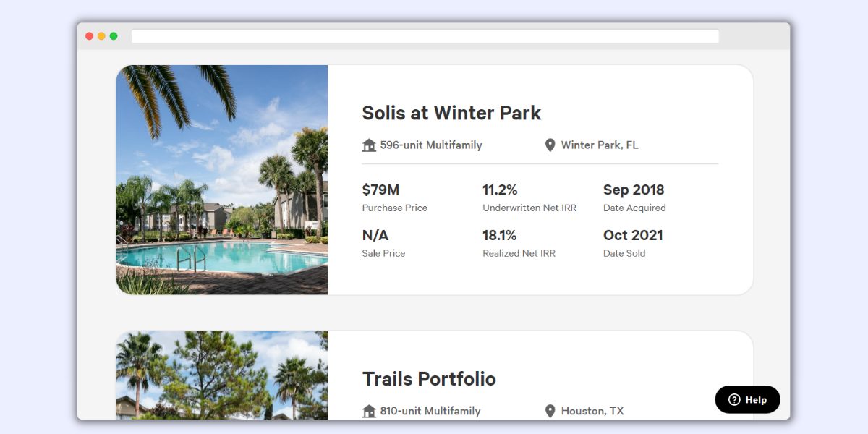Click the building icon beside "596-unit Multifamily"
This screenshot has height=434, width=868.
tap(368, 145)
